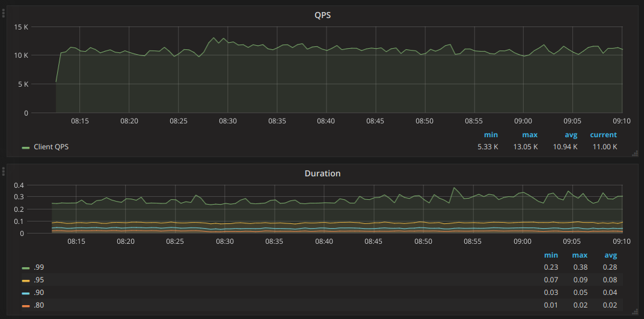The width and height of the screenshot is (644, 319).
Task: Sort the Duration legend by max column
Action: coord(580,255)
